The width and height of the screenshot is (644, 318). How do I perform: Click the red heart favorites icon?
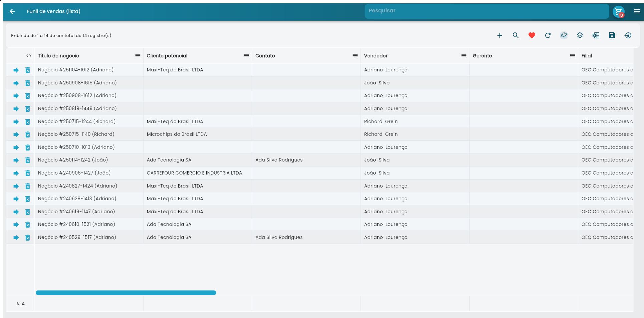pos(531,35)
